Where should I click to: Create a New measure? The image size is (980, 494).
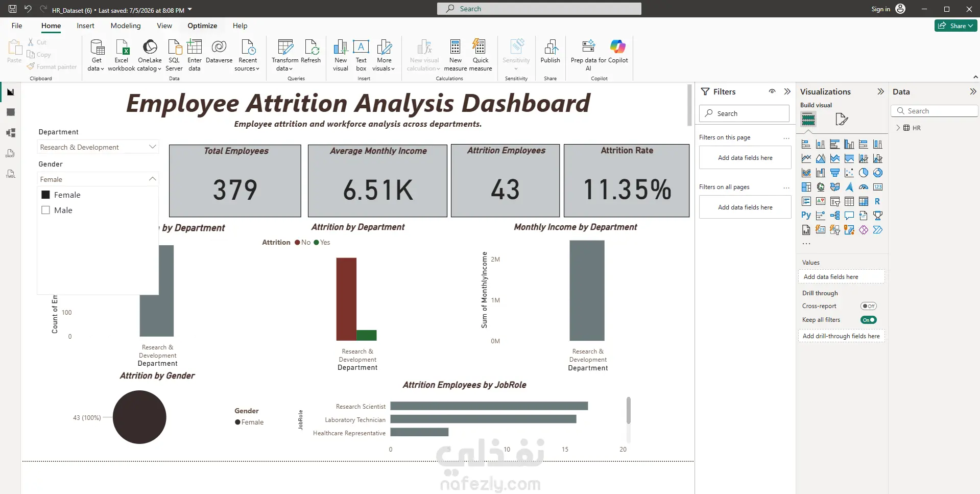pyautogui.click(x=455, y=55)
